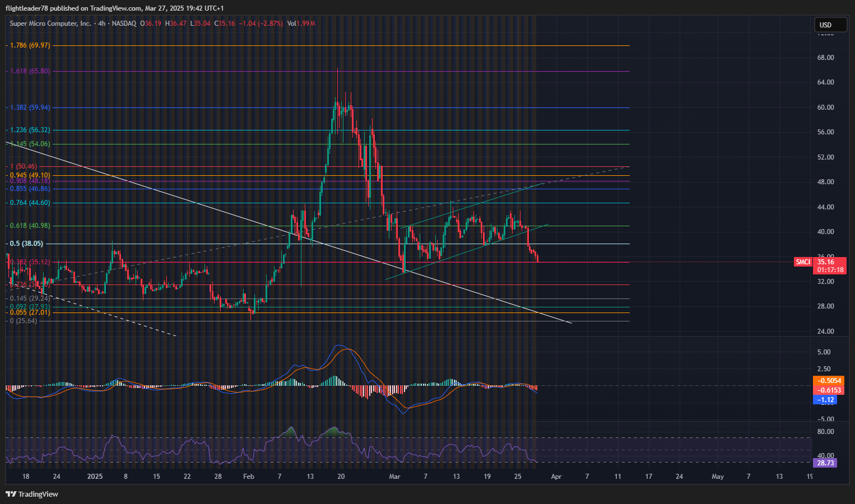Viewport: 855px width, 504px height.
Task: Select the Fib label 0.945 (49.10)
Action: pos(30,175)
